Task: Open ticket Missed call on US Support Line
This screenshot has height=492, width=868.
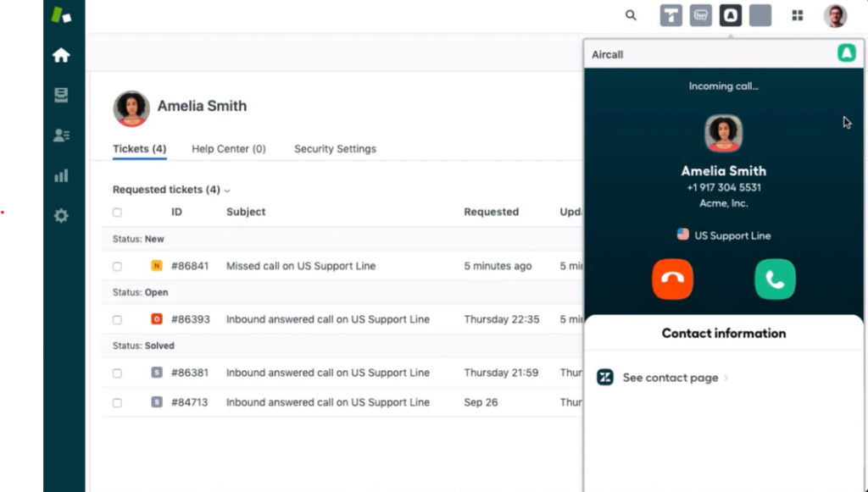Action: 301,266
